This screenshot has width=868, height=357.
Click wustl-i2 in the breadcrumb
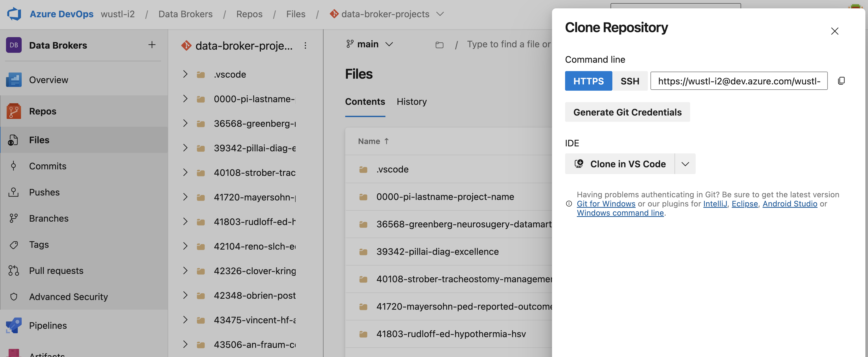pyautogui.click(x=118, y=14)
